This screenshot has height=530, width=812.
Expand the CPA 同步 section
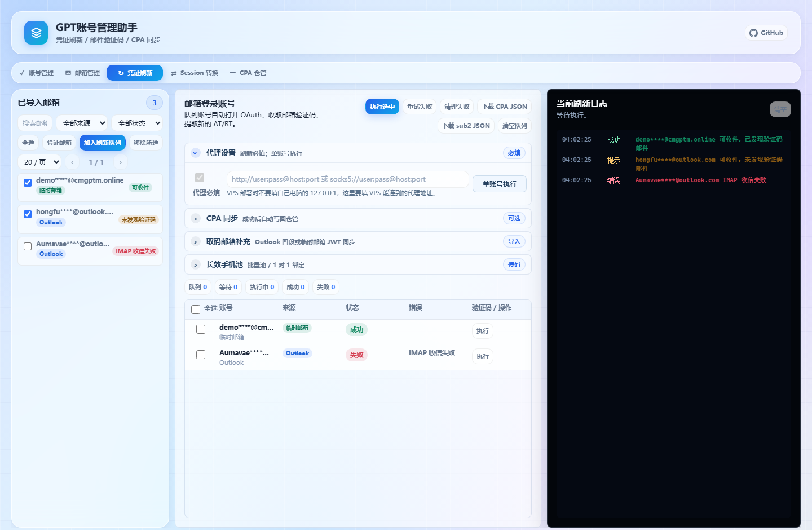pyautogui.click(x=196, y=219)
